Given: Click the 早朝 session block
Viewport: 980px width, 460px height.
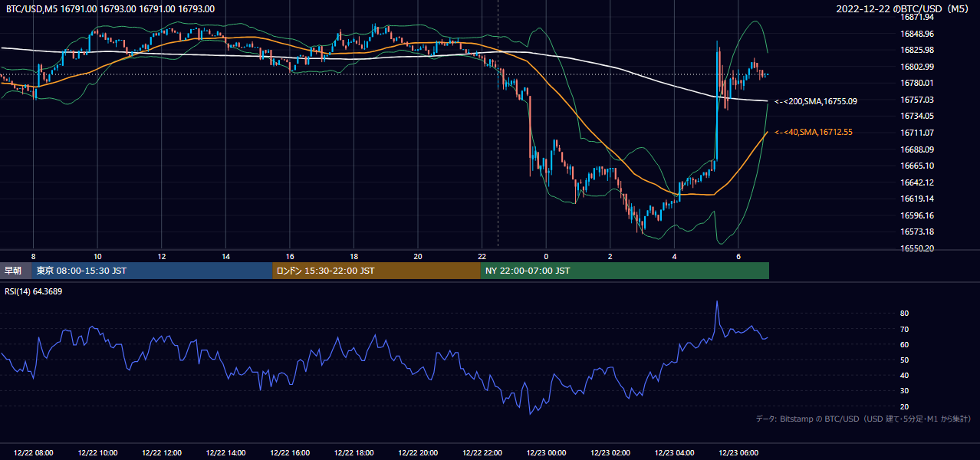Looking at the screenshot, I should coord(15,271).
